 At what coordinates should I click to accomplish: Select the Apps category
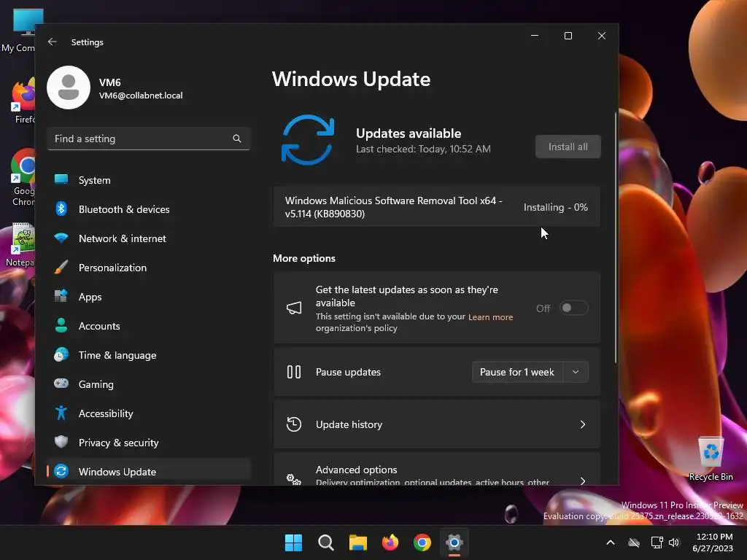[149, 297]
